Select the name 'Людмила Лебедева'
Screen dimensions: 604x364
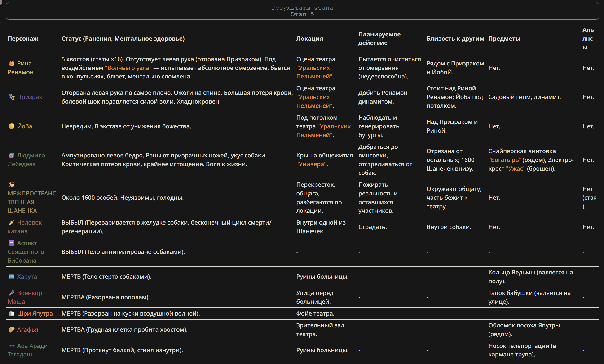point(26,160)
